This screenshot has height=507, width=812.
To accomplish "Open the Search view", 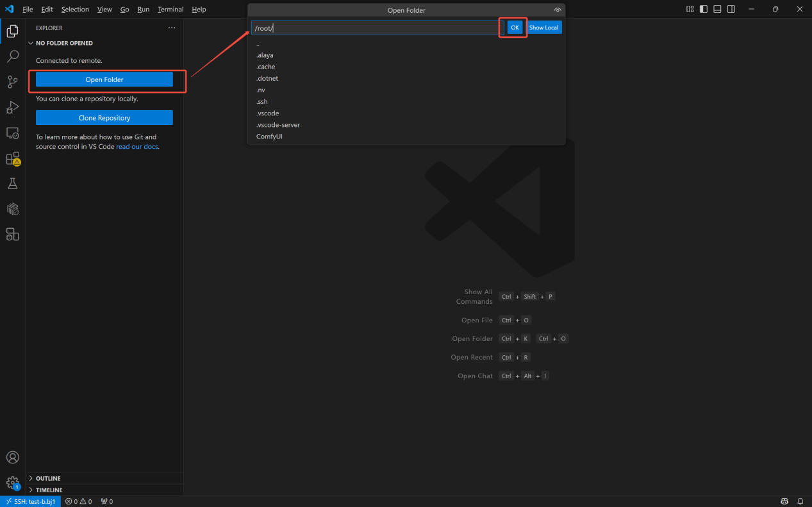I will pos(13,56).
